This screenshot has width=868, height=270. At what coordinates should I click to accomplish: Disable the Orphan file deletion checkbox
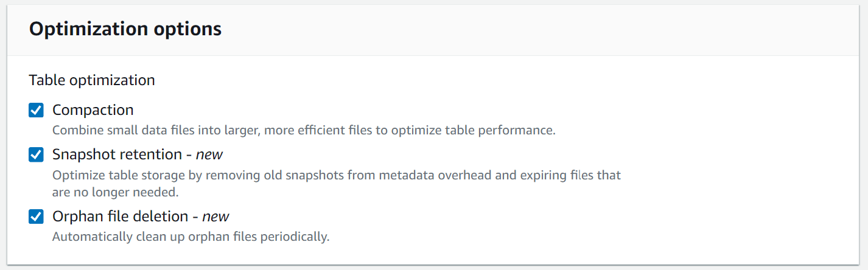click(x=37, y=216)
